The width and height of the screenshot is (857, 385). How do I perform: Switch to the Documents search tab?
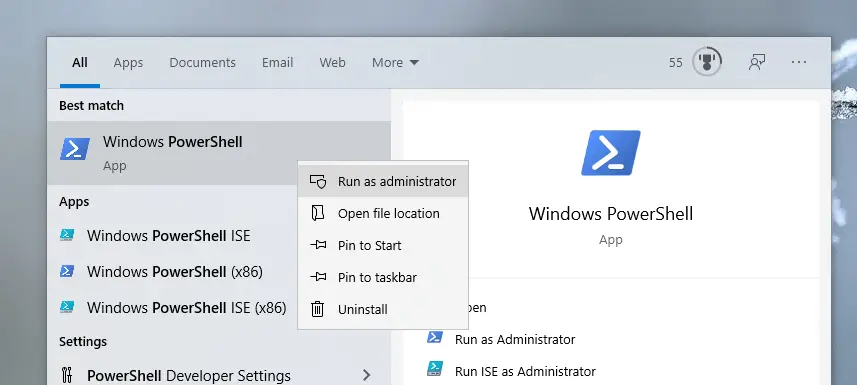click(202, 62)
